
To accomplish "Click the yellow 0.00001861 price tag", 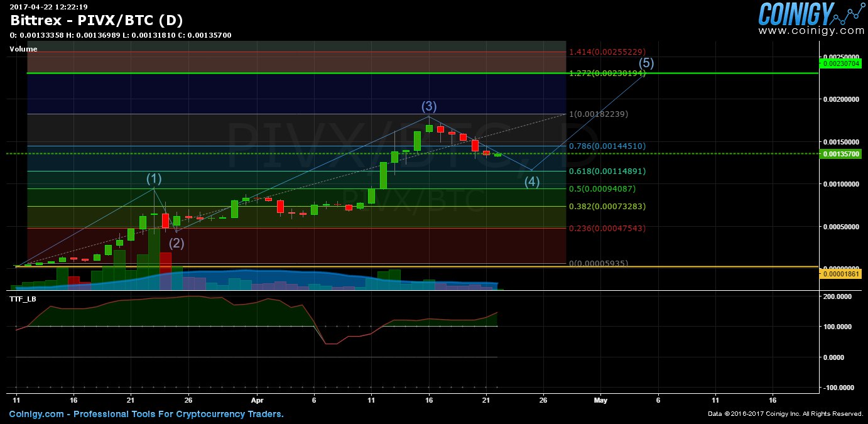I will [841, 275].
